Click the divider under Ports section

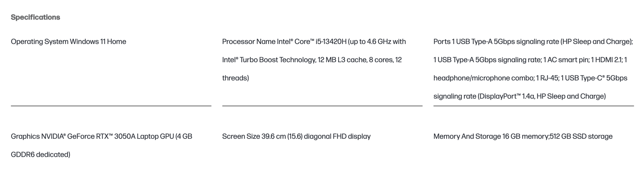pos(534,106)
